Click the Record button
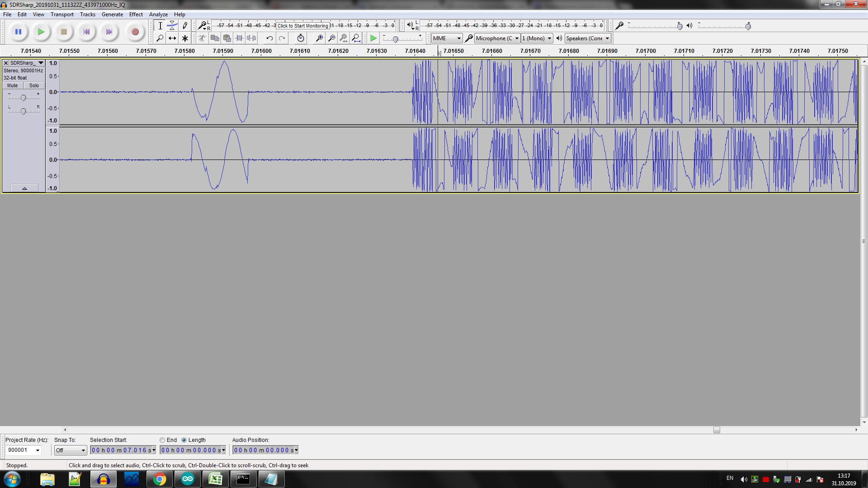This screenshot has height=488, width=868. [x=135, y=32]
